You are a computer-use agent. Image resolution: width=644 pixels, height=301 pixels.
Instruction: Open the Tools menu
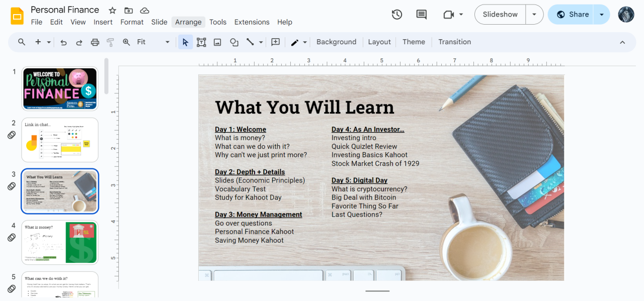(x=218, y=22)
